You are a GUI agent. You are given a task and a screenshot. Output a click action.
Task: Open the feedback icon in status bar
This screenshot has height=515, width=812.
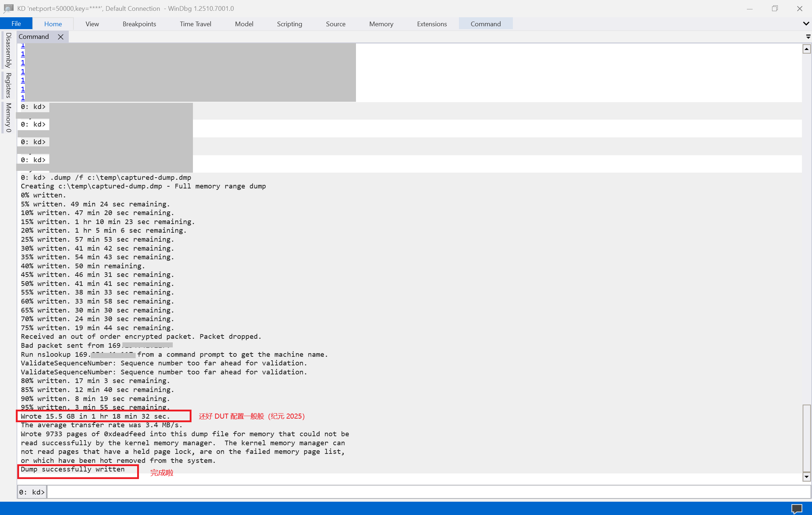[x=797, y=509]
